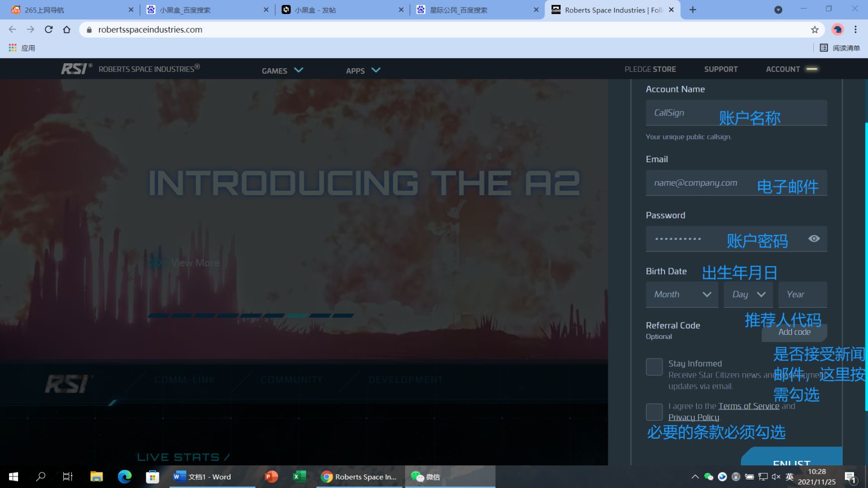
Task: Launch Microsoft Edge from the taskbar
Action: 125,476
